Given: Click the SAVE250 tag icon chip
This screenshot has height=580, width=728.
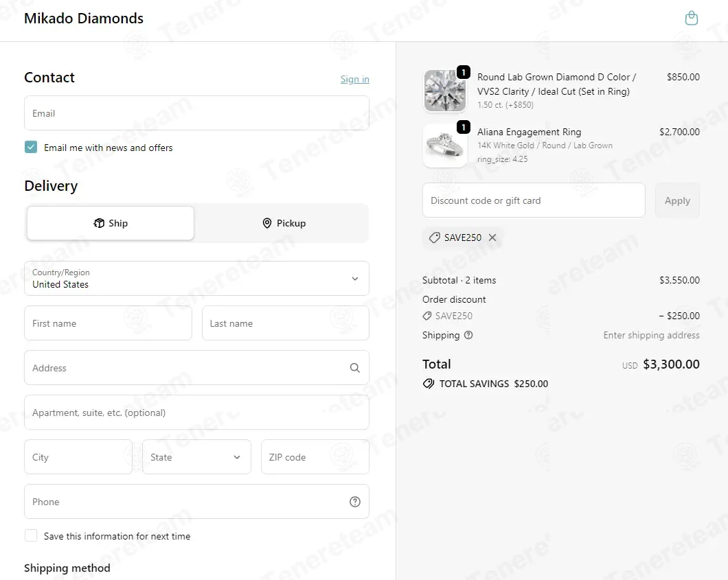Looking at the screenshot, I should [x=435, y=237].
